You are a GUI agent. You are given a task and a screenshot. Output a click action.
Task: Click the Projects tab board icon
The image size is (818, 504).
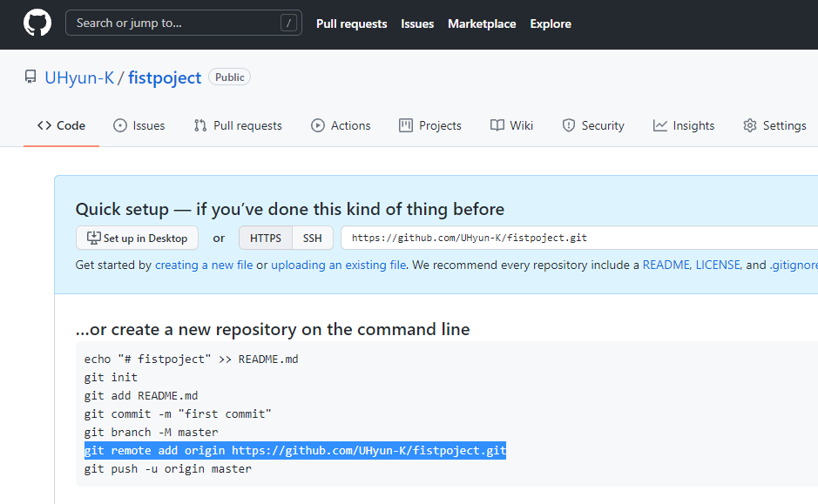(406, 125)
